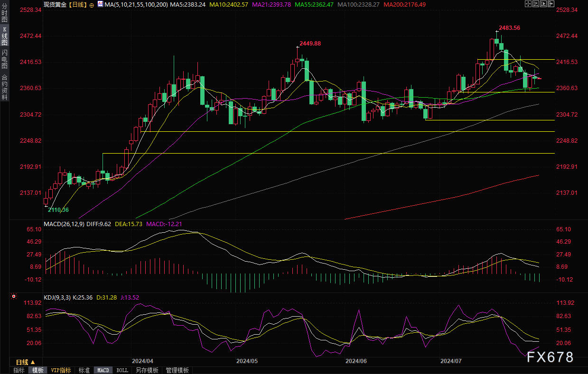588x374 pixels.
Task: Click the 2483.56 high price marker
Action: click(509, 28)
